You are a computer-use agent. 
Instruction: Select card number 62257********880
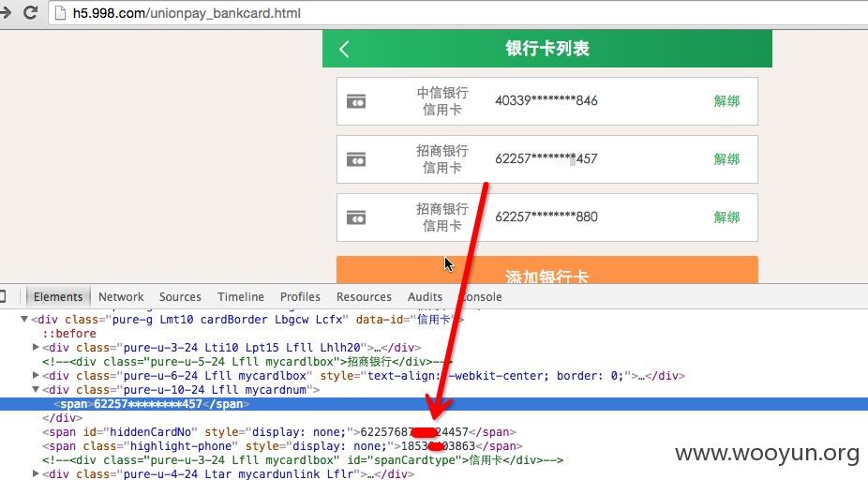click(x=546, y=217)
